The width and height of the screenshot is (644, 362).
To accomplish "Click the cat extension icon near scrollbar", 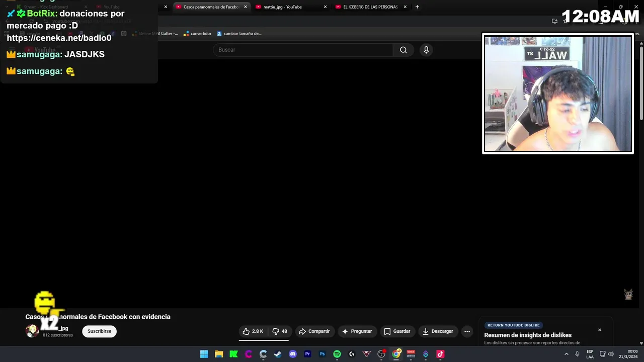I will (x=628, y=295).
